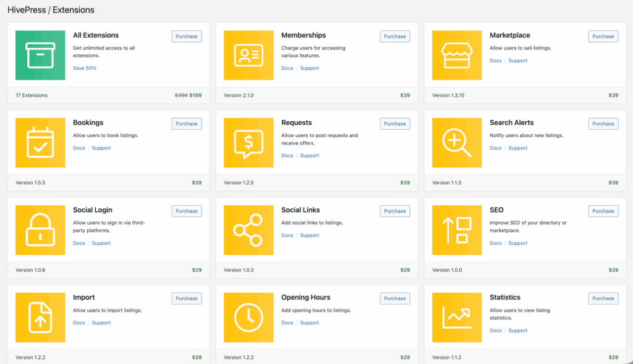Screen dimensions: 633x364
Task: Purchase the Statistics extension
Action: tap(603, 298)
